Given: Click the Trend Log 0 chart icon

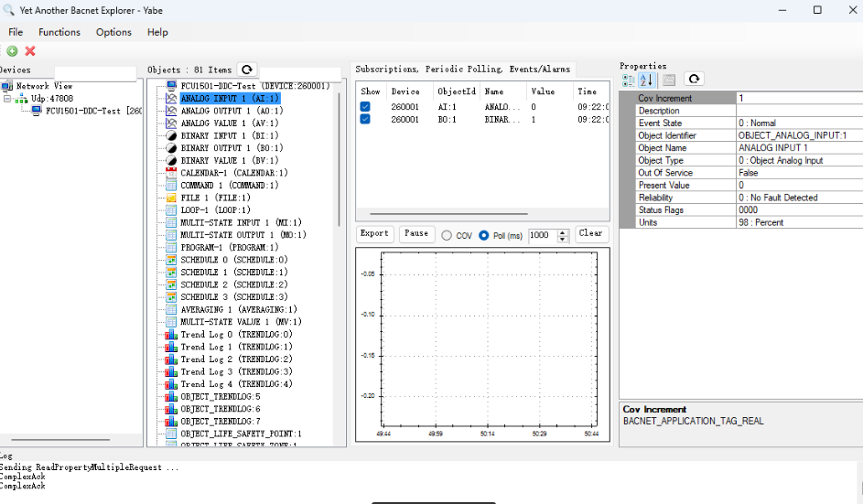Looking at the screenshot, I should [171, 335].
